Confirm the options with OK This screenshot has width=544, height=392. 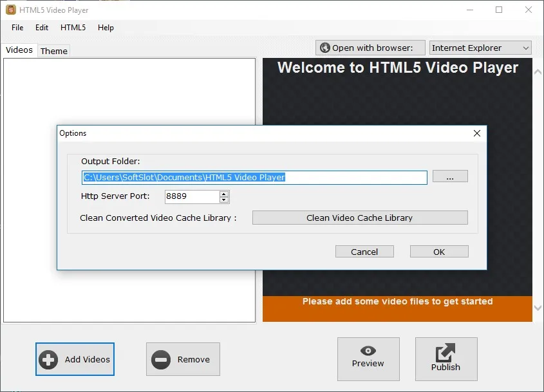439,252
